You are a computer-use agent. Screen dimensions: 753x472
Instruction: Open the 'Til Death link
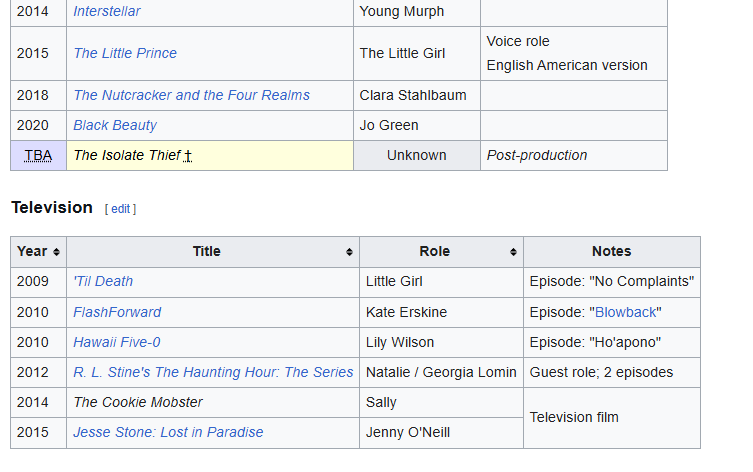103,281
